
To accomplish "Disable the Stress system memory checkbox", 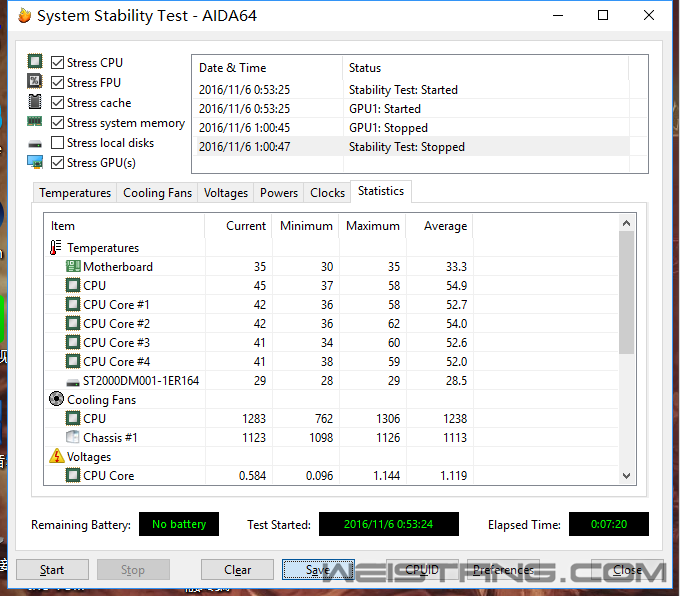I will click(57, 123).
